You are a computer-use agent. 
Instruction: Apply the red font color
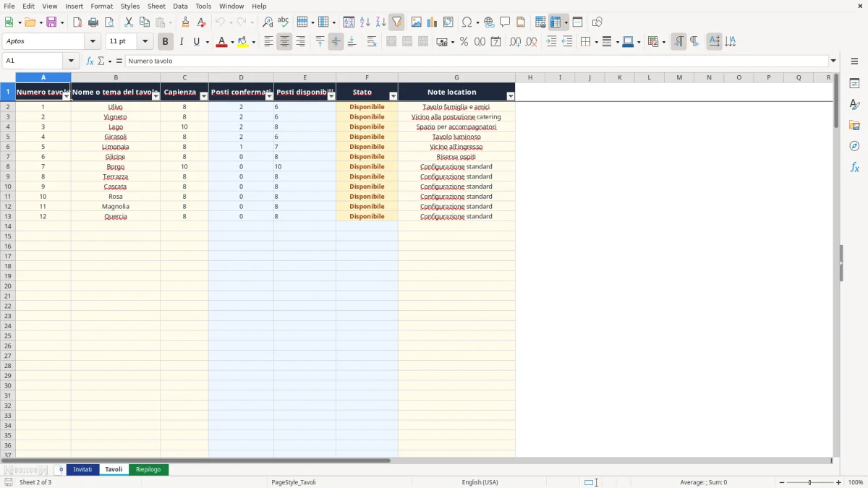click(x=222, y=42)
